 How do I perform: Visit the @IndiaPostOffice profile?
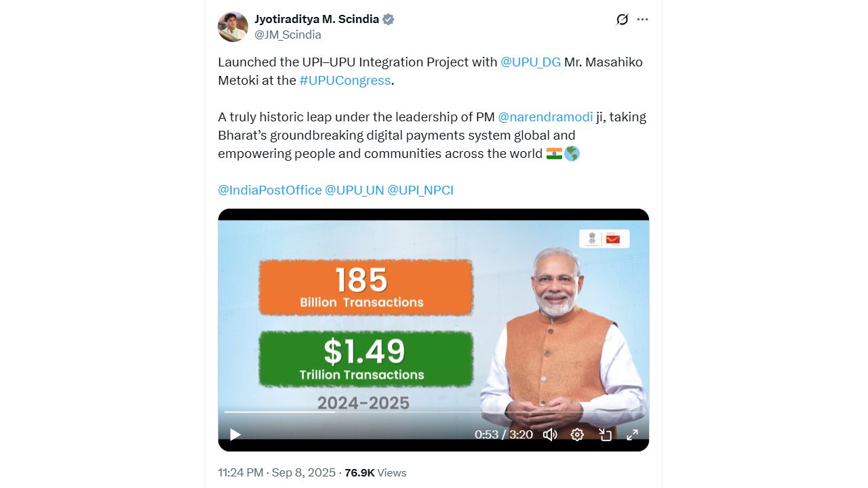pos(270,190)
